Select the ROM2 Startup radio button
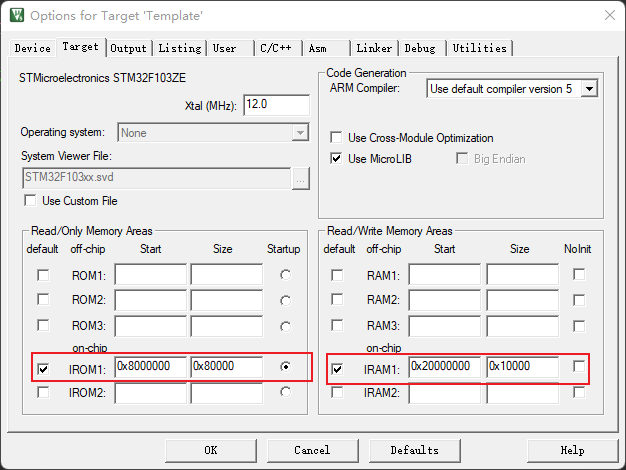The width and height of the screenshot is (626, 470). pos(285,300)
